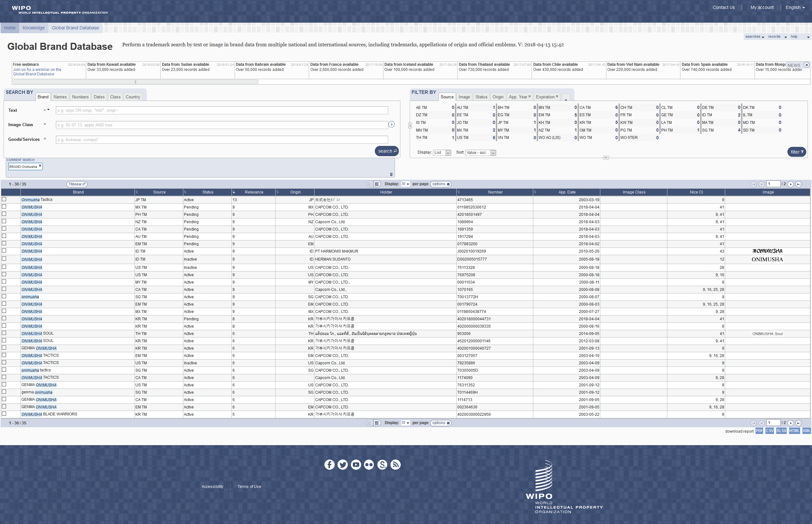812x524 pixels.
Task: Open WIPO Facebook page icon in footer
Action: tap(329, 465)
